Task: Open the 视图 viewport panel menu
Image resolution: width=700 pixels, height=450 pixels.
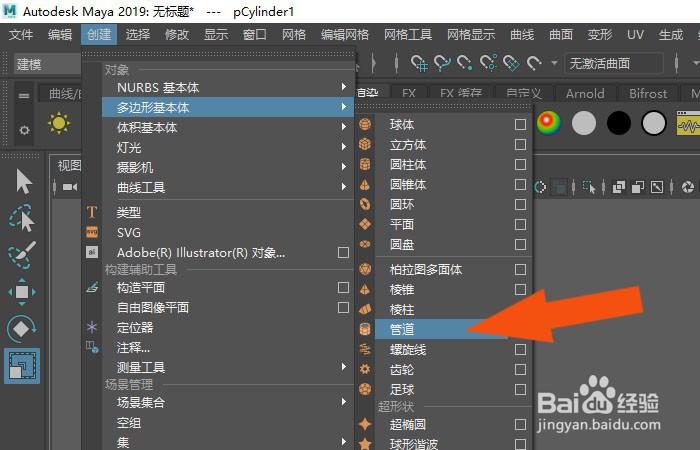Action: click(69, 166)
